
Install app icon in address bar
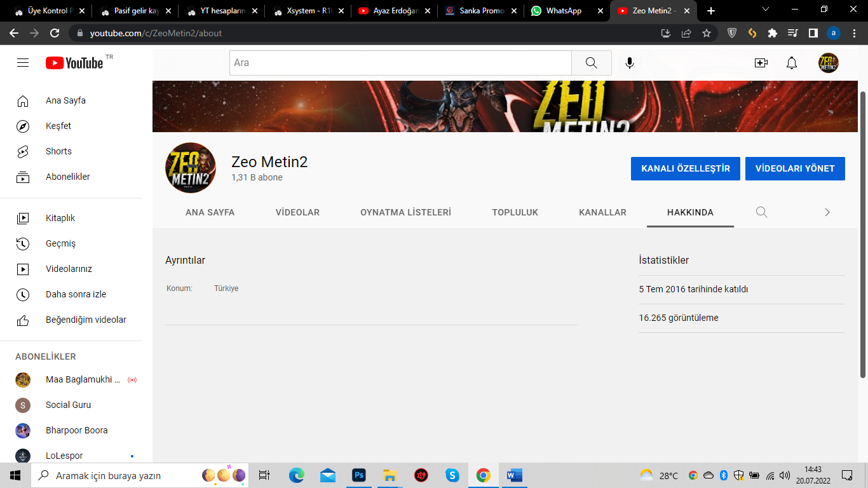666,33
